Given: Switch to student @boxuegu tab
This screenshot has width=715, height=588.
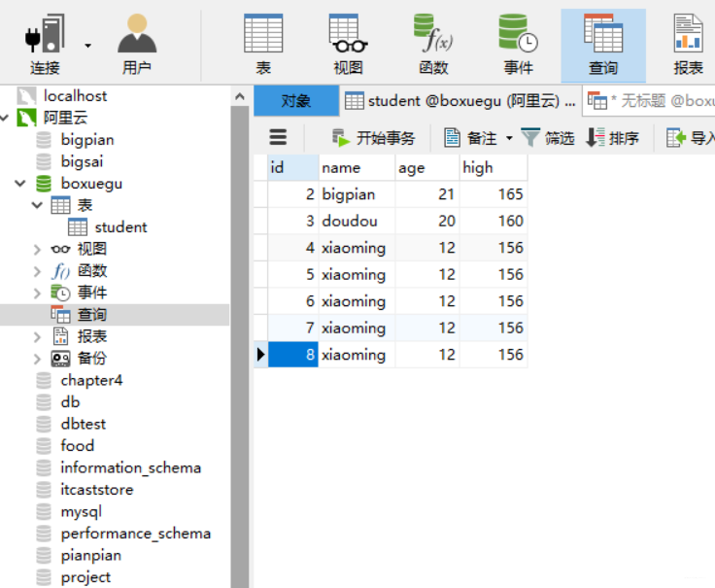Looking at the screenshot, I should point(460,100).
